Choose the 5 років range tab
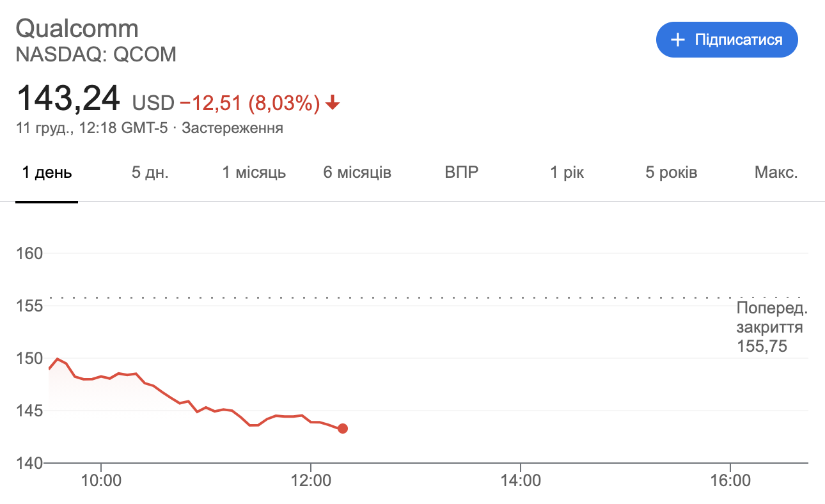Viewport: 825px width, 504px height. coord(671,173)
